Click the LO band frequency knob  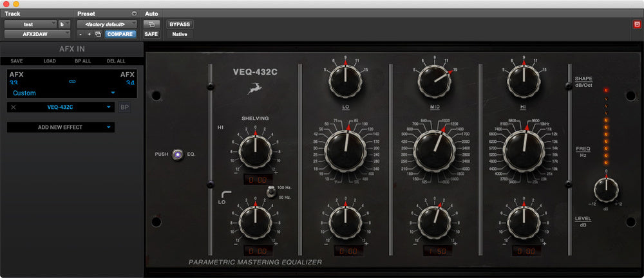345,151
